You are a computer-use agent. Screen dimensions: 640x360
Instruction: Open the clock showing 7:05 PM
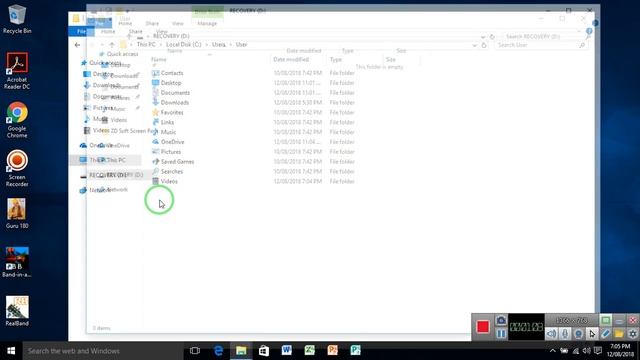point(620,351)
